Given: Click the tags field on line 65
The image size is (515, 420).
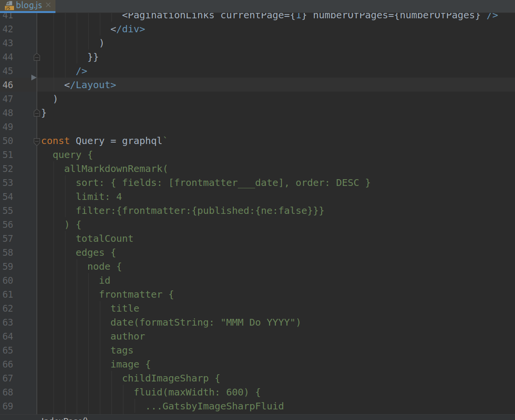Looking at the screenshot, I should [x=122, y=351].
